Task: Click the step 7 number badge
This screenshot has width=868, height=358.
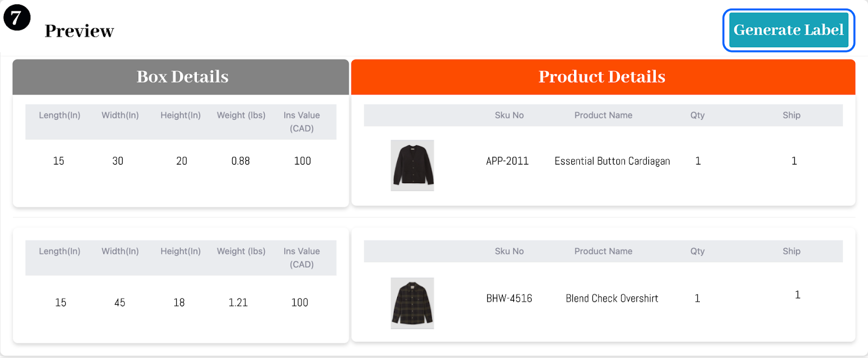Action: click(x=17, y=17)
